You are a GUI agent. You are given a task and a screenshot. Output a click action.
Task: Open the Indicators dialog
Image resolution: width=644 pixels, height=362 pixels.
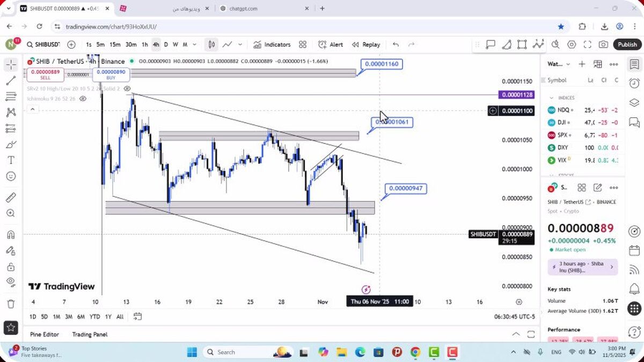pyautogui.click(x=272, y=45)
